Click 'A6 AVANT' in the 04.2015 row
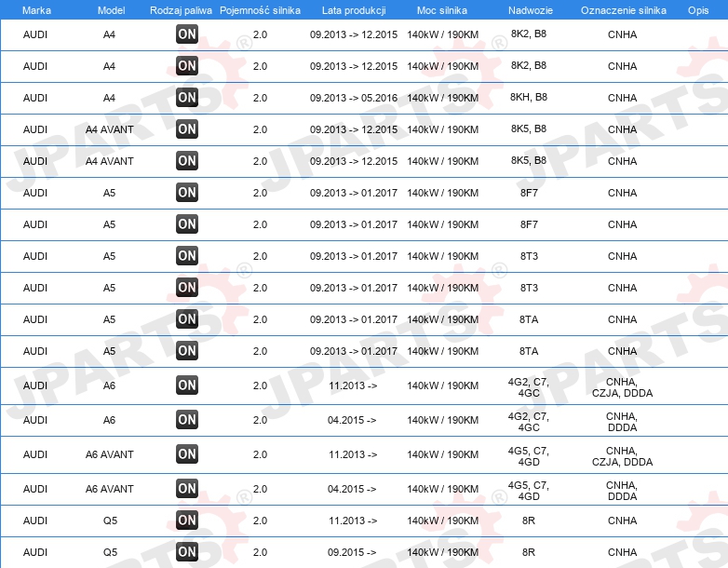Screen dimensions: 728x568 110,489
